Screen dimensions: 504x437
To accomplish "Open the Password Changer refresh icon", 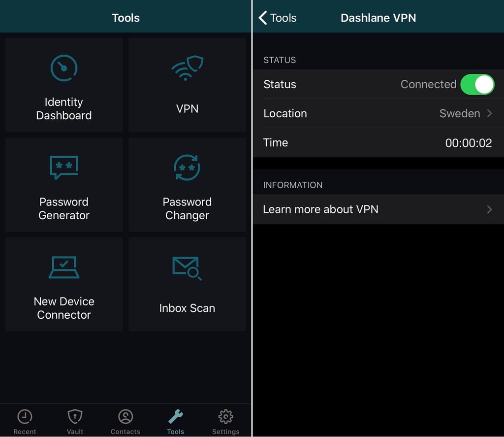I will [x=187, y=168].
